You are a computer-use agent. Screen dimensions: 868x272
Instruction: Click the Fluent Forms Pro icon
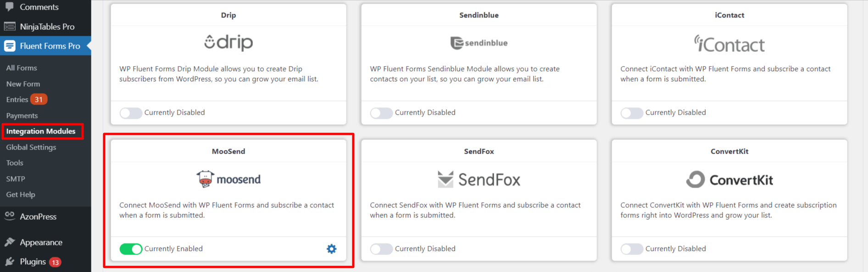pos(10,46)
